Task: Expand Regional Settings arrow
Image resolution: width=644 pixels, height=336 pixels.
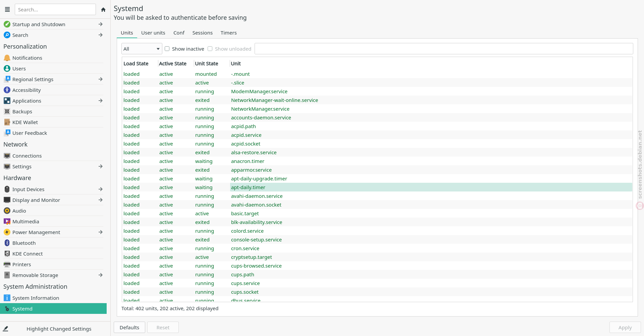Action: point(101,79)
